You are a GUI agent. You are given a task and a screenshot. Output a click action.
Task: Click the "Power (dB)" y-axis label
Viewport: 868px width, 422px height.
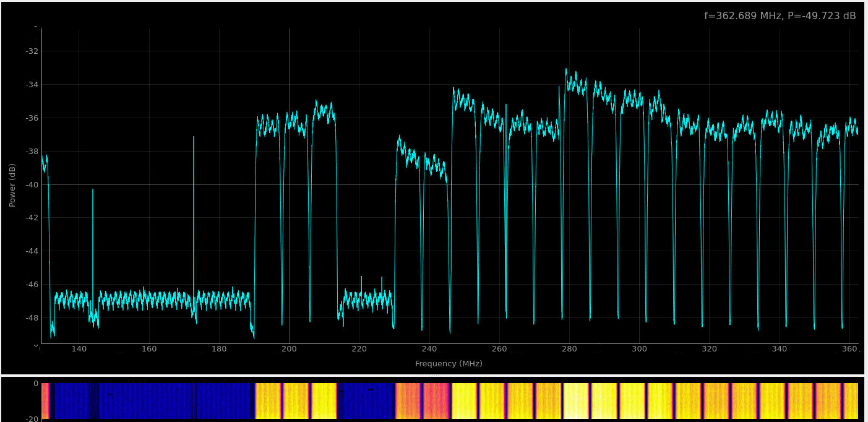click(12, 184)
